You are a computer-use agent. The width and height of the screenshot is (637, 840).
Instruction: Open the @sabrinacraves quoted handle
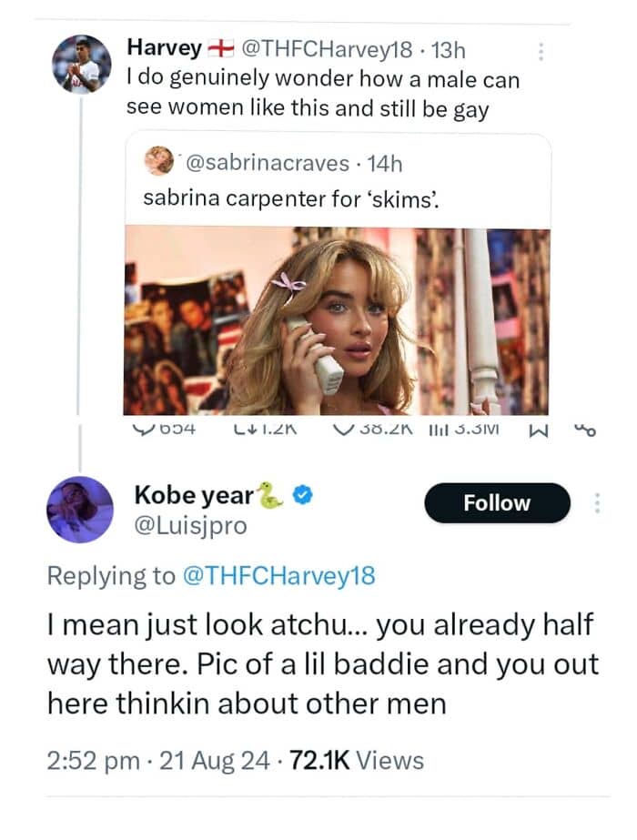click(x=268, y=163)
